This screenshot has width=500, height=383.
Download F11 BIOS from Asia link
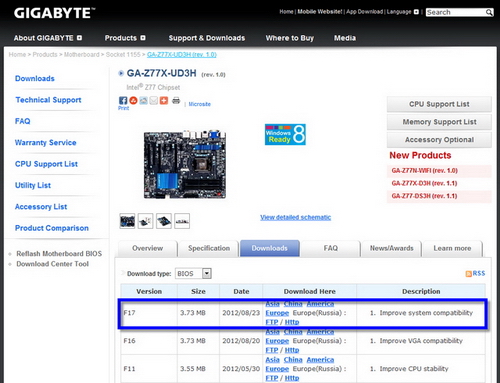[x=272, y=360]
